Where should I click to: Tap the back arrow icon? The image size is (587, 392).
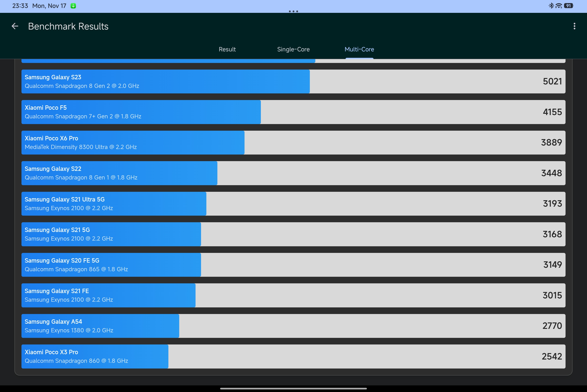[x=15, y=26]
